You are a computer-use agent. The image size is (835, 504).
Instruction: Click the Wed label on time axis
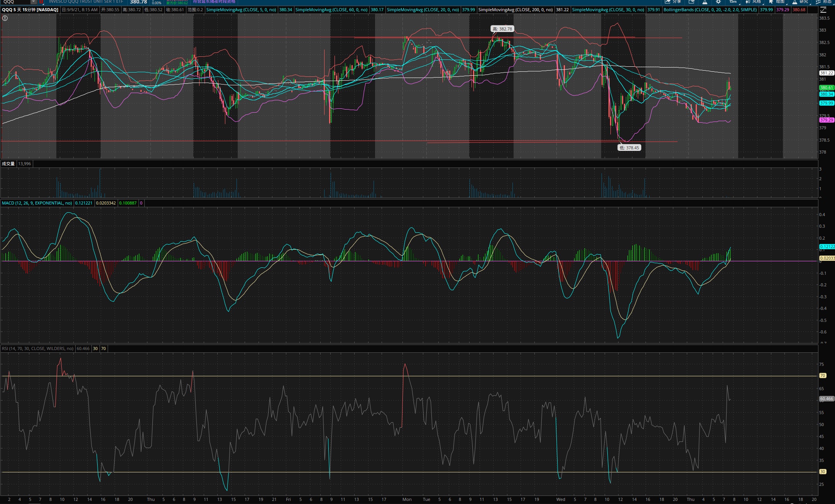click(561, 499)
